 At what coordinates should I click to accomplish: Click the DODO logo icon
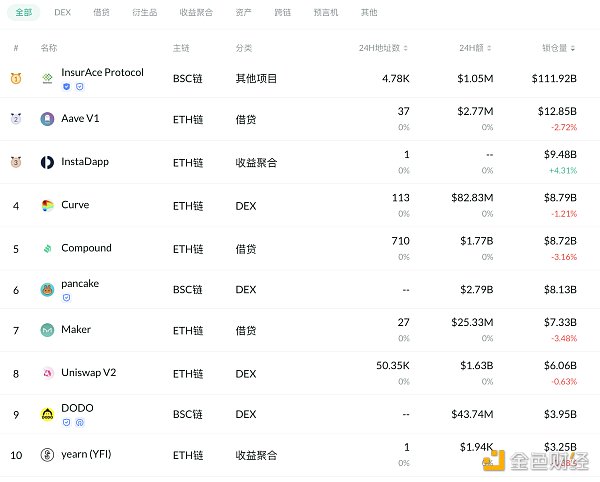pyautogui.click(x=47, y=414)
